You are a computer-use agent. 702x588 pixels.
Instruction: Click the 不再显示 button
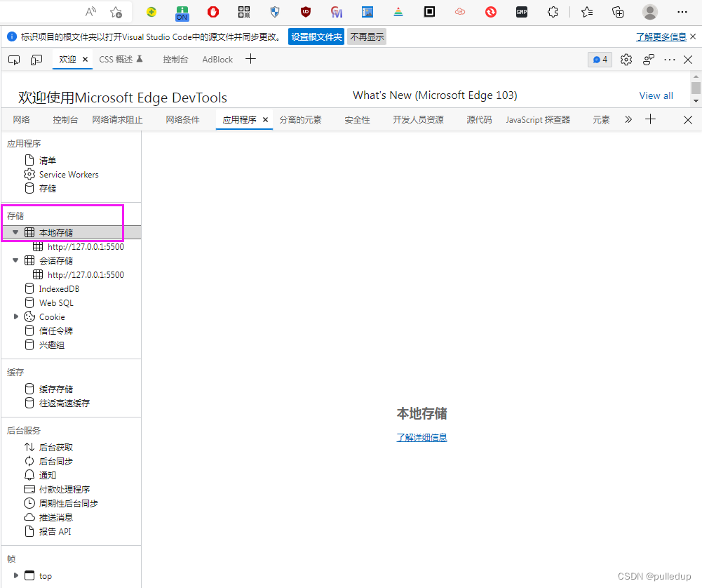pyautogui.click(x=367, y=36)
